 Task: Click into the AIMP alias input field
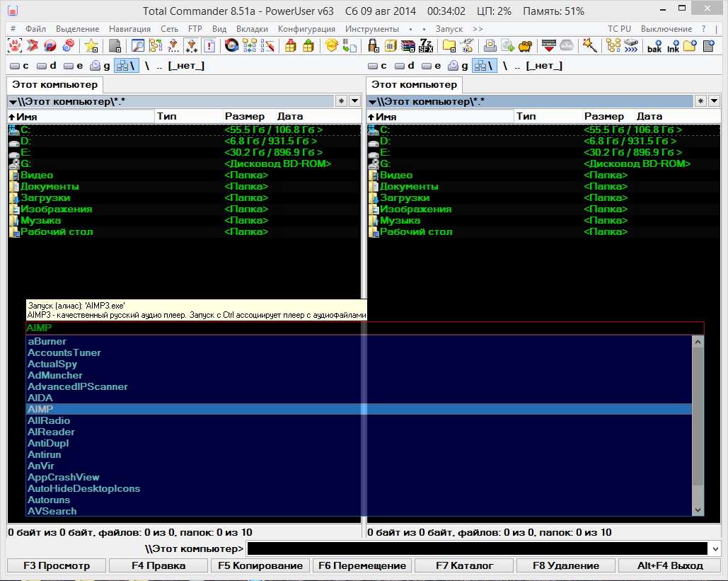(x=365, y=328)
